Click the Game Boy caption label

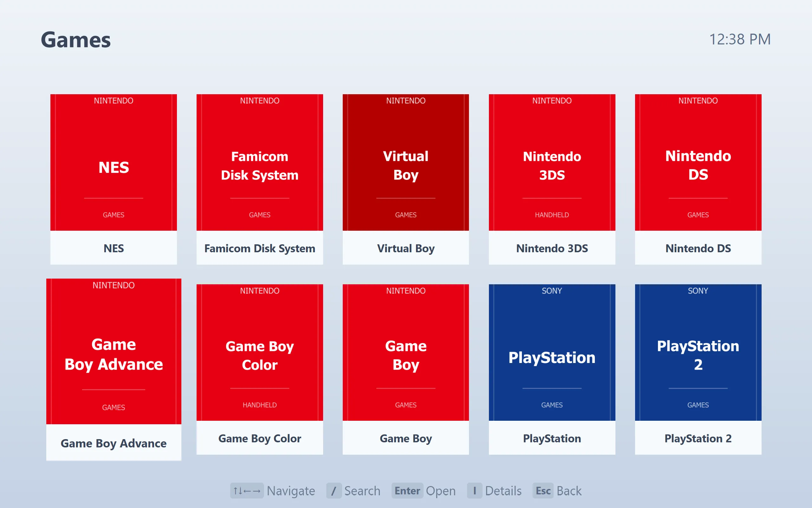(406, 439)
